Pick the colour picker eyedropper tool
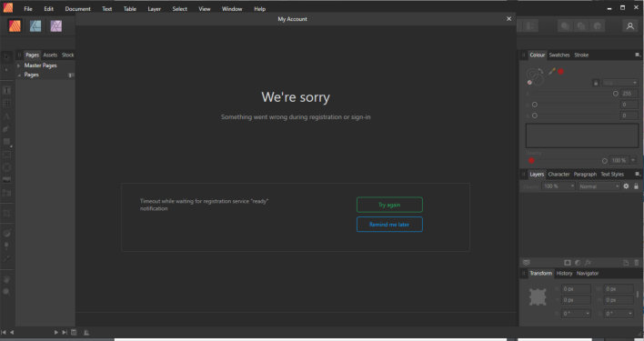This screenshot has height=341, width=644. (x=551, y=72)
